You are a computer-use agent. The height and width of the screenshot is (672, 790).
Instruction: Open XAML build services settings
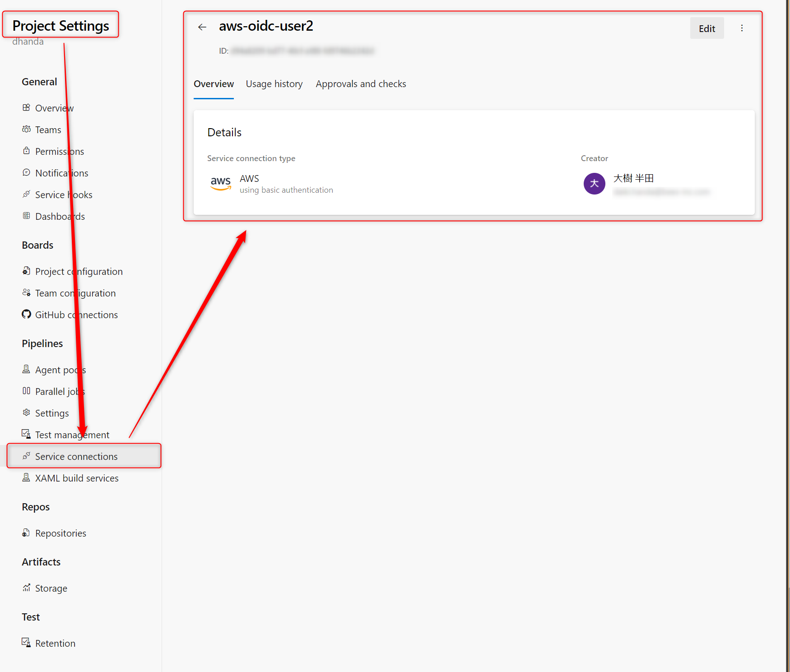point(77,478)
